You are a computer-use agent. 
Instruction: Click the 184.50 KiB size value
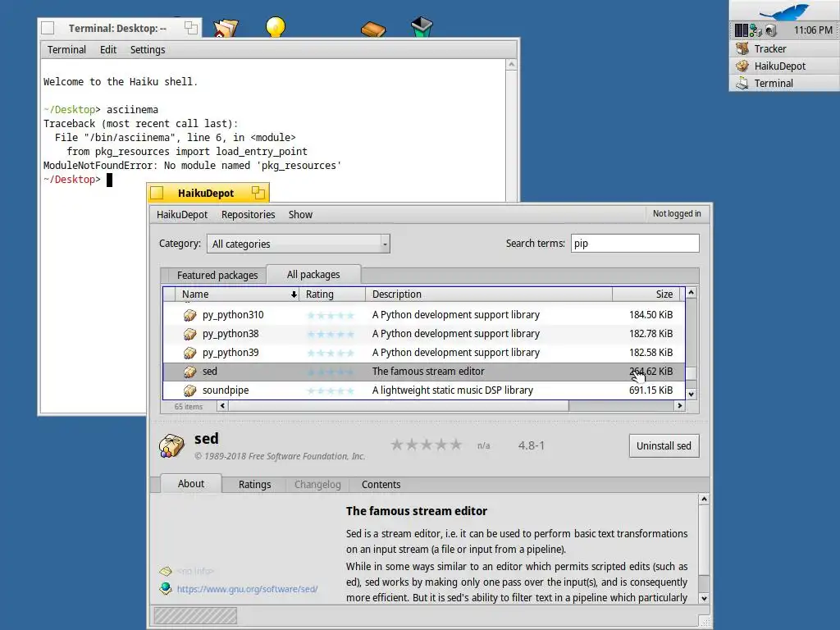(x=651, y=315)
